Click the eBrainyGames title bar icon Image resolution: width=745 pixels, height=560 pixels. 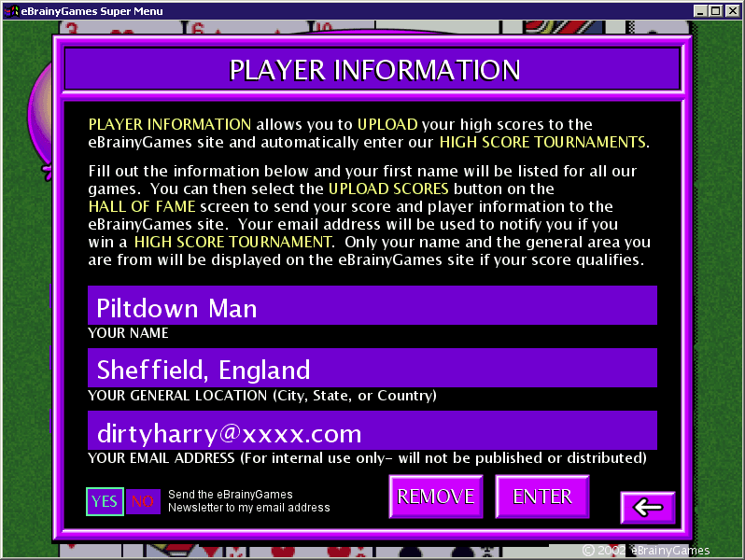[x=11, y=11]
